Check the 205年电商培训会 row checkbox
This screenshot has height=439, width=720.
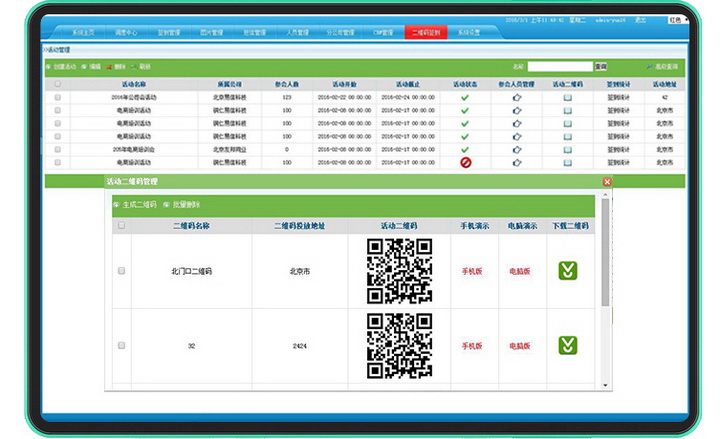click(x=57, y=150)
